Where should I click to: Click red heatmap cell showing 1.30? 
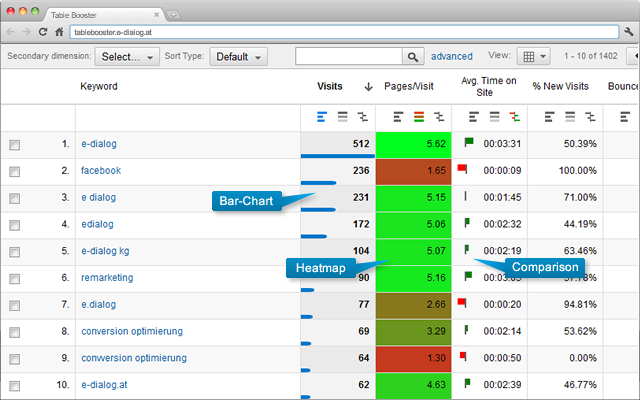(x=413, y=359)
